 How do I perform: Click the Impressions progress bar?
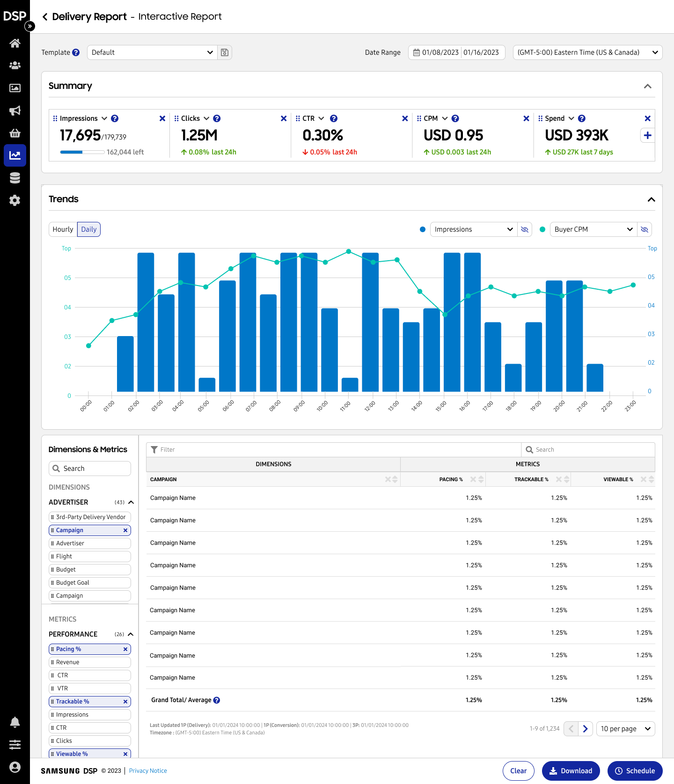coord(82,152)
